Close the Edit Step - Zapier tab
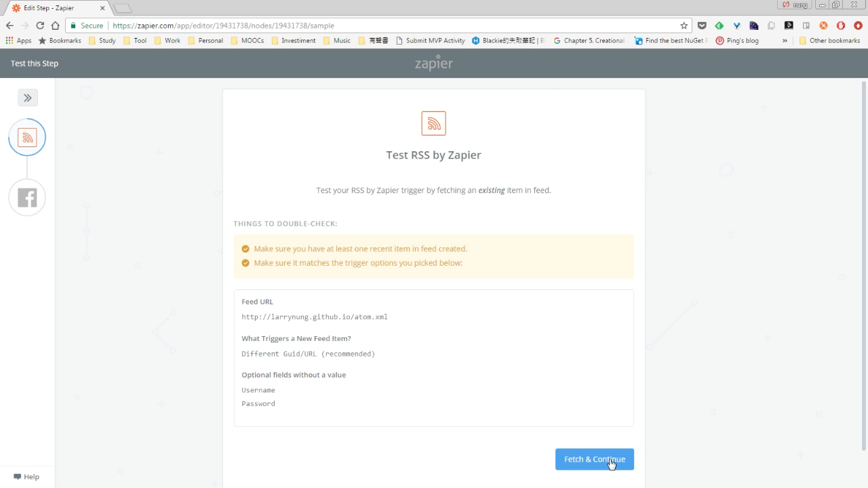The width and height of the screenshot is (868, 488). click(102, 8)
